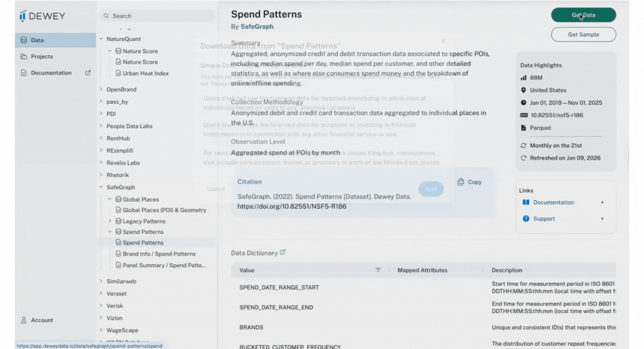Click the Dewey logo icon

click(x=22, y=16)
